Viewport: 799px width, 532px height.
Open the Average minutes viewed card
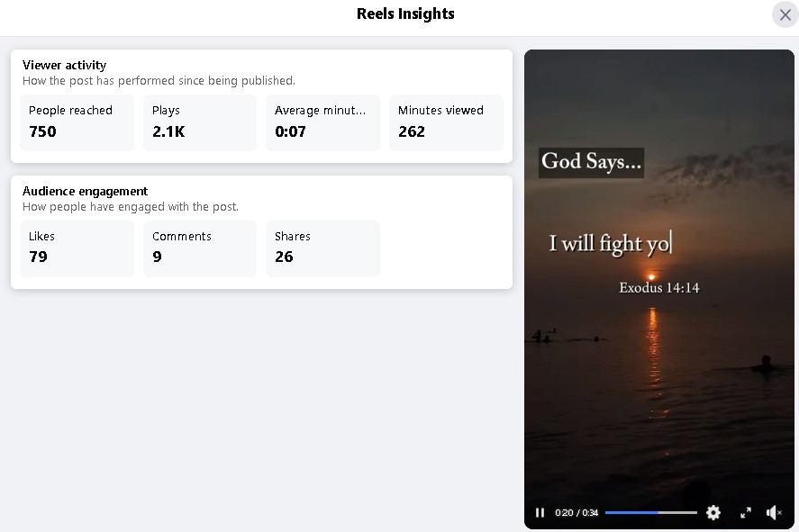point(322,122)
